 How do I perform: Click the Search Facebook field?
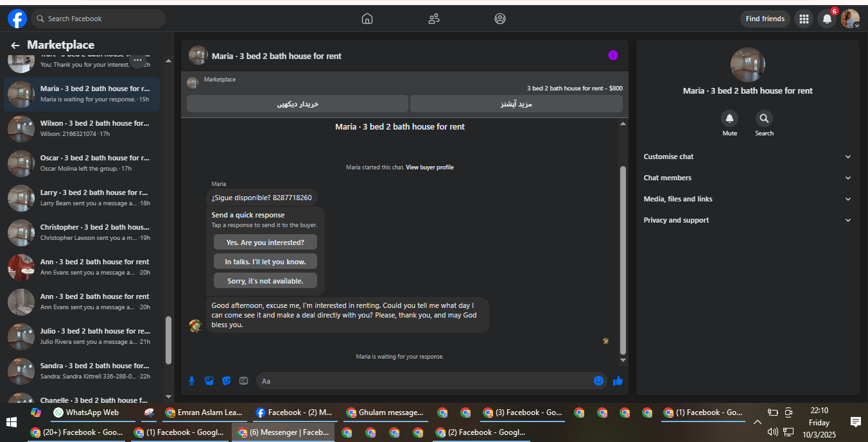tap(98, 19)
